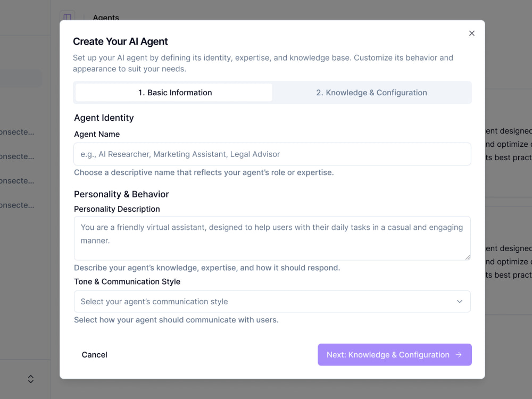
Task: Select the second truncated sidebar list item
Action: [x=17, y=156]
